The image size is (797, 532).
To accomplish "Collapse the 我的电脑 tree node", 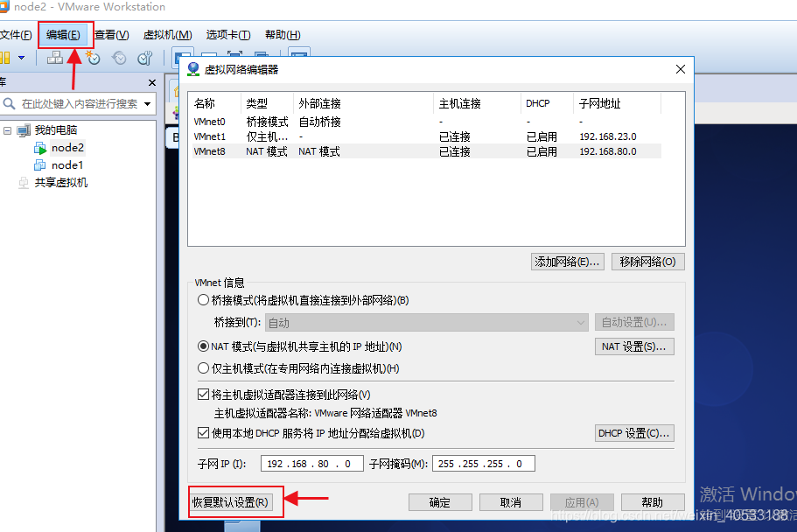I will pyautogui.click(x=7, y=130).
